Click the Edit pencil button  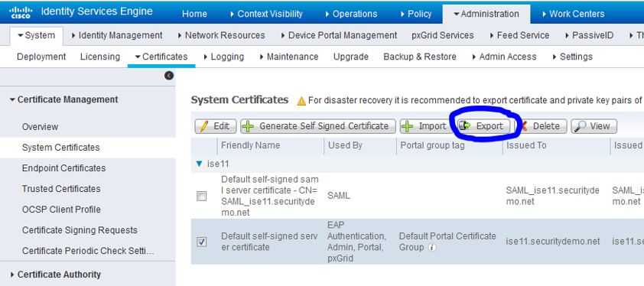pos(215,126)
